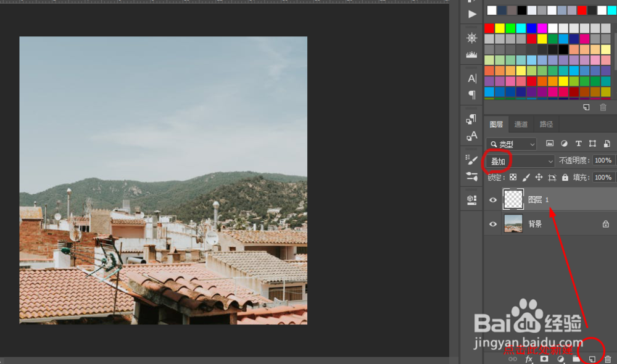
Task: Open the Brushes panel icon
Action: [471, 159]
